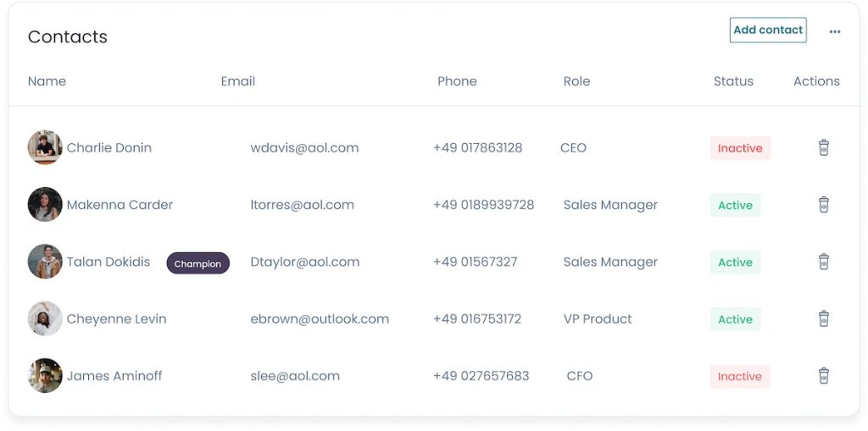Click Inactive badge in James Aminoff row

pyautogui.click(x=740, y=376)
